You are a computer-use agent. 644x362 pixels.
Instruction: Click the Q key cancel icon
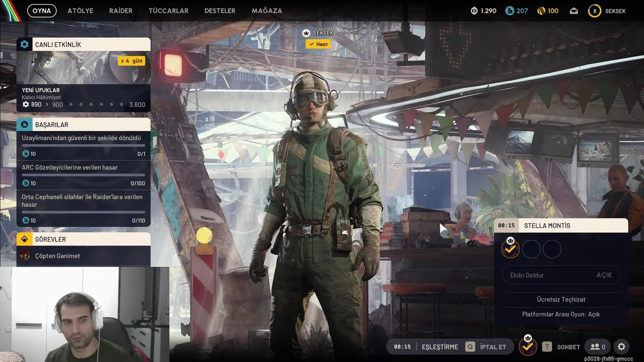(x=470, y=347)
